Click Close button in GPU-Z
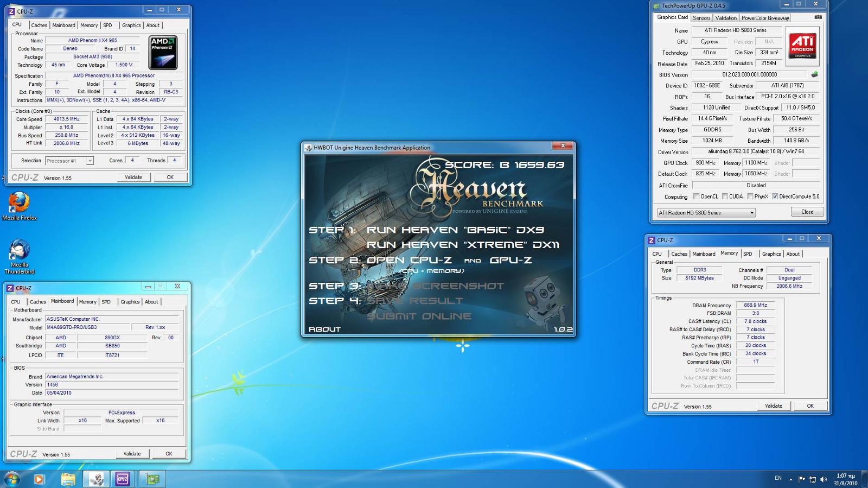The width and height of the screenshot is (868, 488). [x=807, y=212]
